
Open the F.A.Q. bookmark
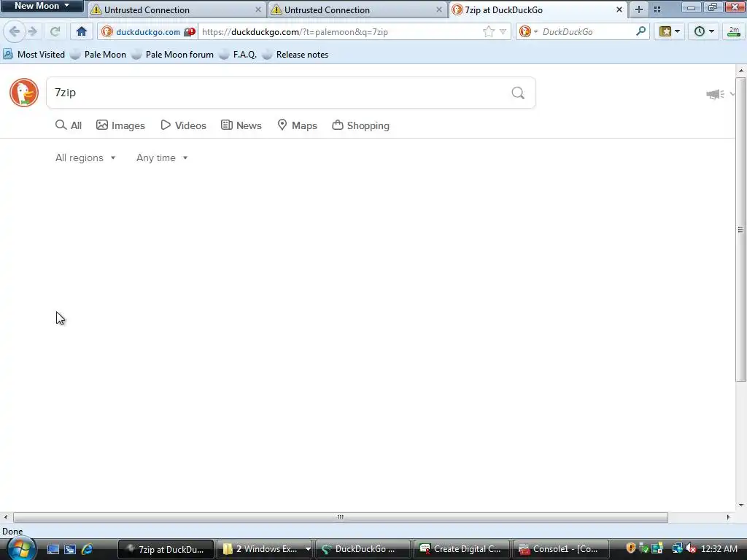(238, 54)
